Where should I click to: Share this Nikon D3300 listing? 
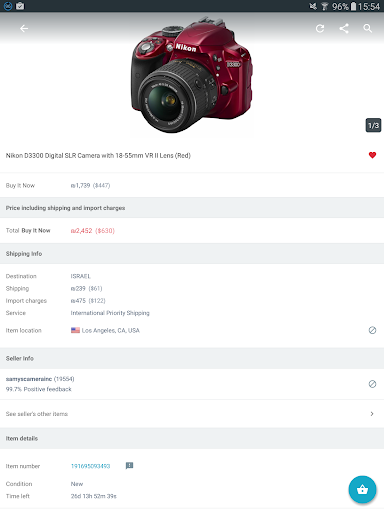coord(344,29)
